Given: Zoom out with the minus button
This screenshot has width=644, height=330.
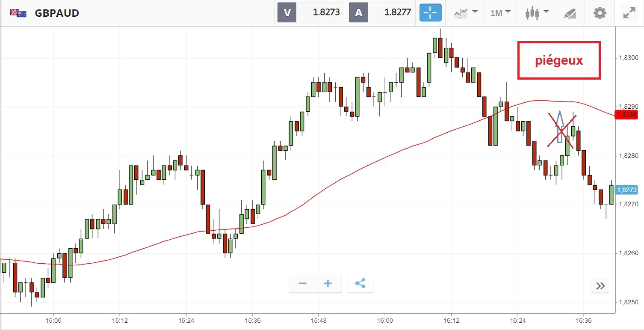Looking at the screenshot, I should tap(303, 284).
